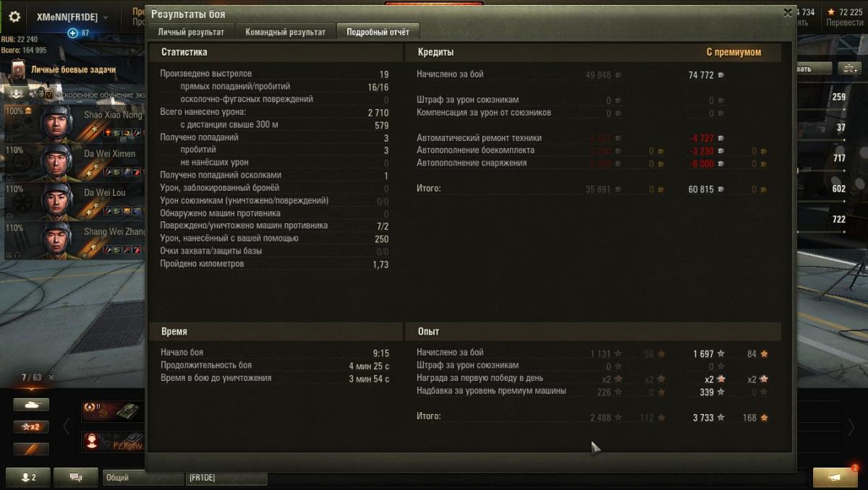Collapse the tank filter chevron under 7/63
This screenshot has height=490, width=868.
click(31, 388)
